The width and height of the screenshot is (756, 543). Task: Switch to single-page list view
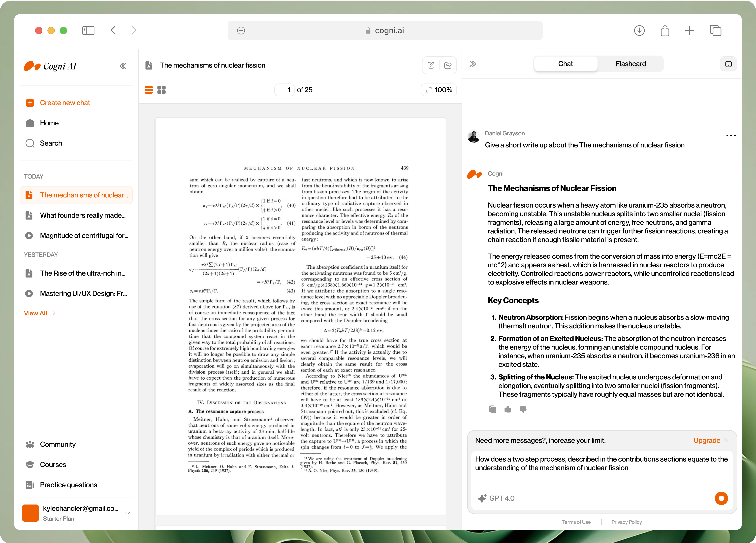point(149,90)
